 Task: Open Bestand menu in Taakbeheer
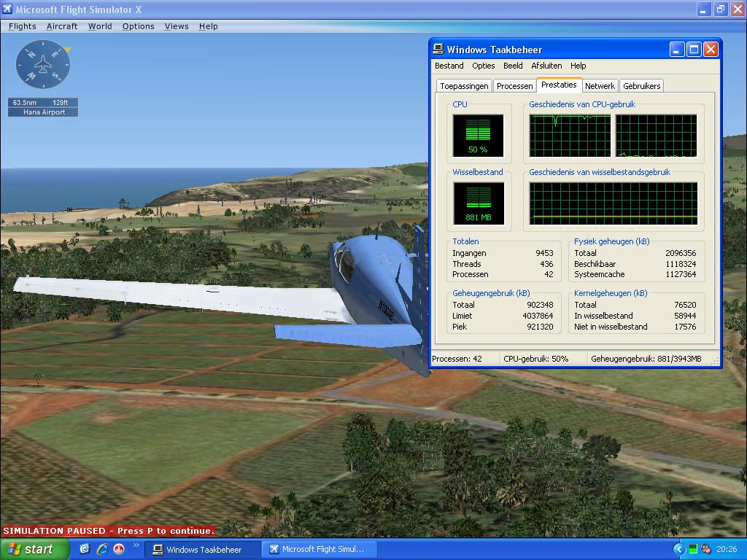point(449,66)
